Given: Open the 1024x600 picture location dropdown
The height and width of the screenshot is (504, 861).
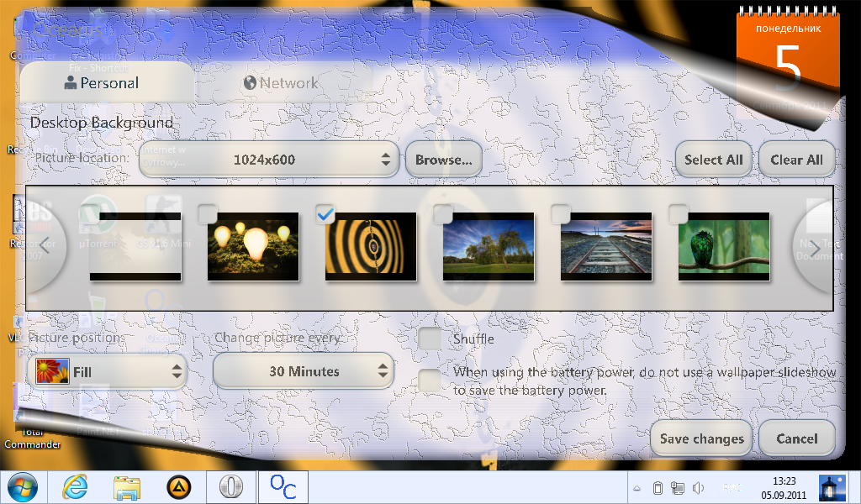Looking at the screenshot, I should 269,160.
